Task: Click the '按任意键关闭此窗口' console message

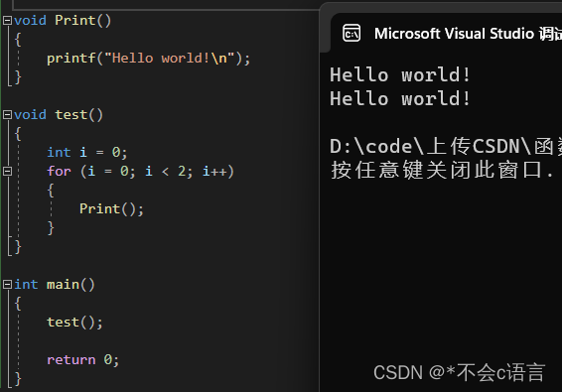Action: (x=442, y=170)
